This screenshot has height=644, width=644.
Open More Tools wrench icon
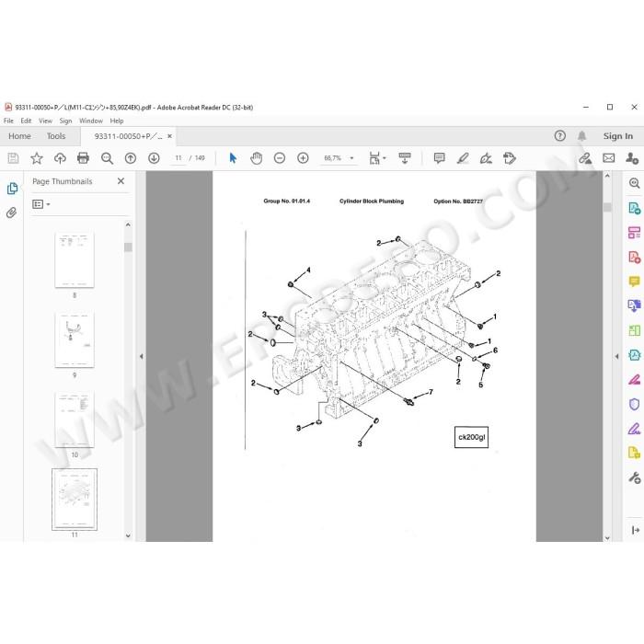(634, 477)
